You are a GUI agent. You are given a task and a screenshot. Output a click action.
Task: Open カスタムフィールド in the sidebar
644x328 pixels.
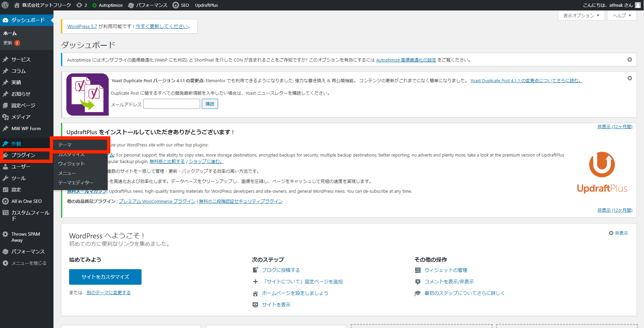(27, 215)
